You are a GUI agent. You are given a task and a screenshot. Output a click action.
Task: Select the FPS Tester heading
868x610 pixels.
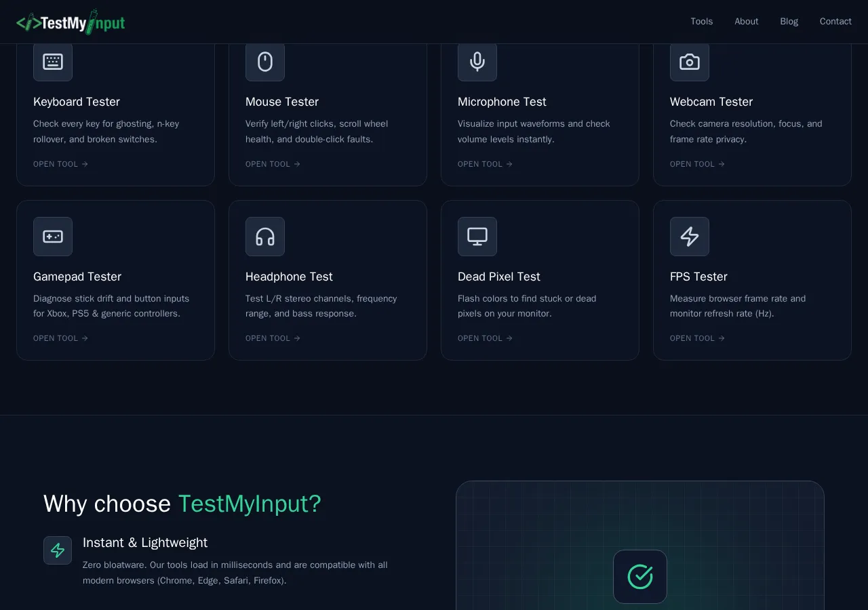[x=698, y=277]
